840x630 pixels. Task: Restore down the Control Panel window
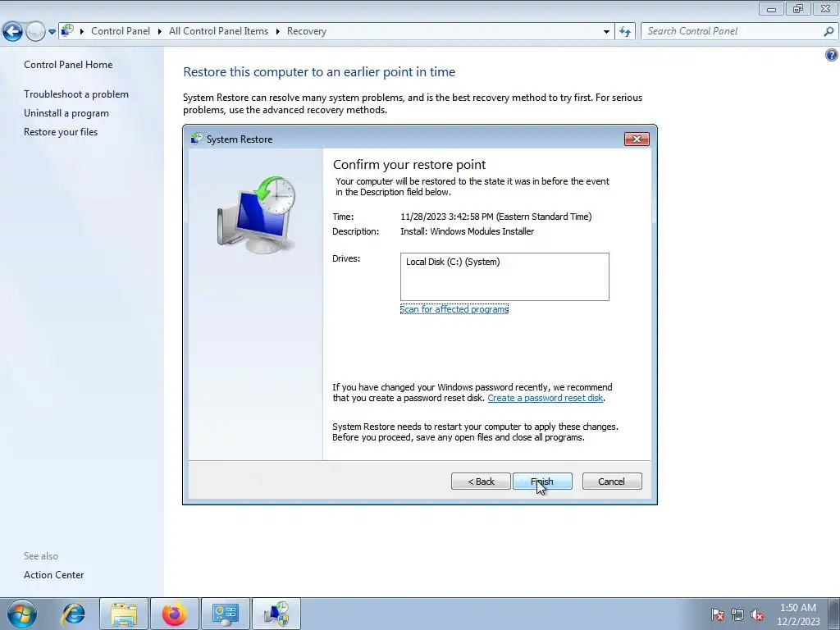[x=798, y=9]
